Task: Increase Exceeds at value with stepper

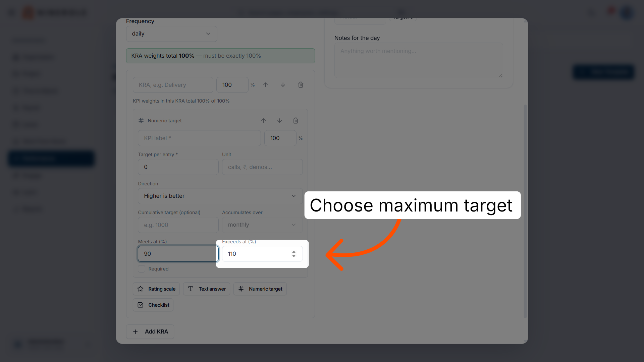Action: tap(294, 252)
